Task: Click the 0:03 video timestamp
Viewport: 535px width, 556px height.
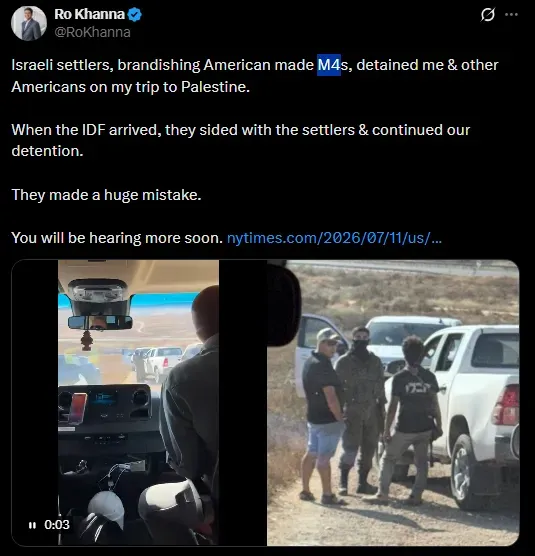Action: 57,525
